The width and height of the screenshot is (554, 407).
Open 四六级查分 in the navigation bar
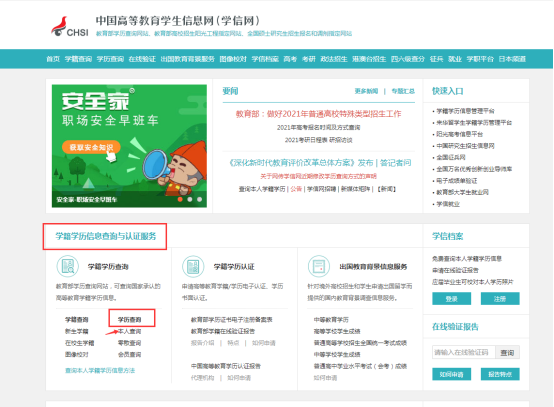pos(408,59)
